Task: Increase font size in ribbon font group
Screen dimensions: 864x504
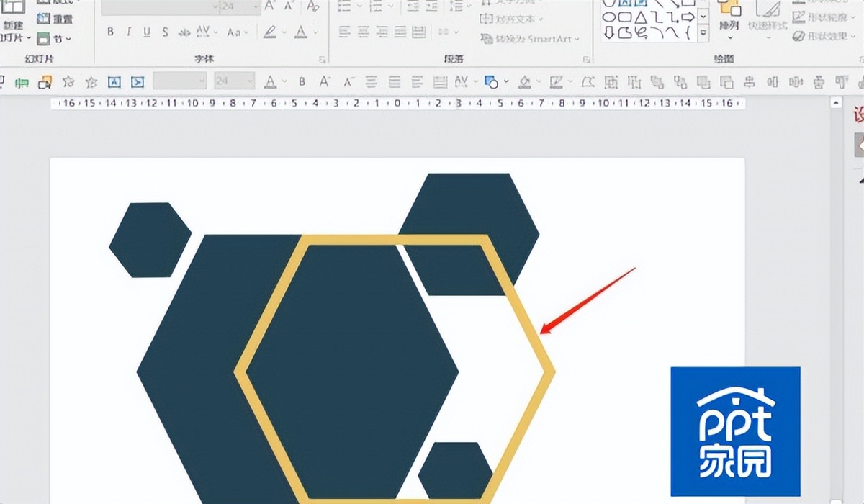Action: tap(270, 6)
